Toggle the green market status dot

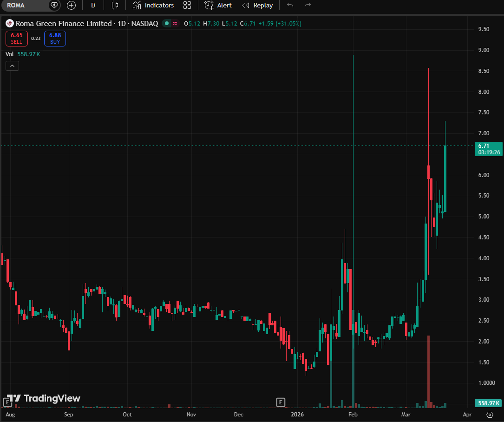(166, 24)
